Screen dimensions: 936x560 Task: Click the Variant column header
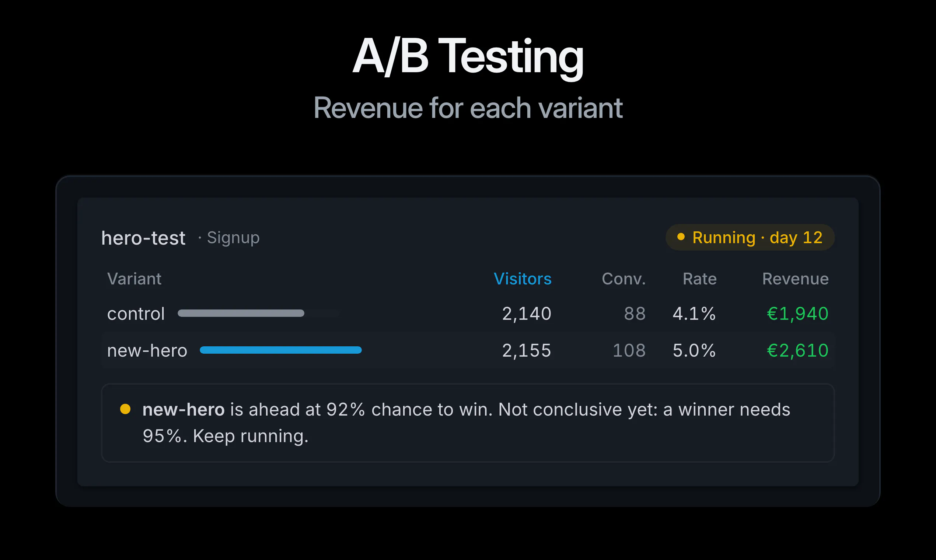click(135, 279)
